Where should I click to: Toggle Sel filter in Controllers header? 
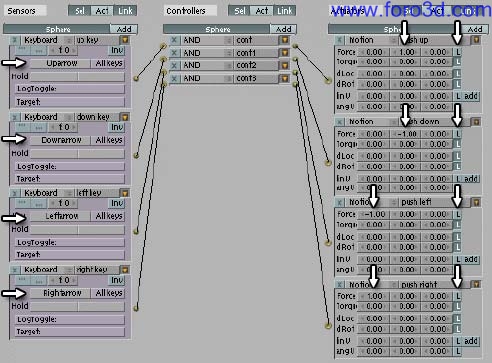point(239,11)
